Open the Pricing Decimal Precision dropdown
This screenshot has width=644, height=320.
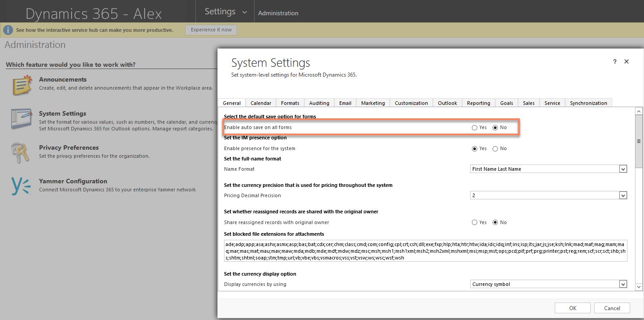click(x=623, y=195)
